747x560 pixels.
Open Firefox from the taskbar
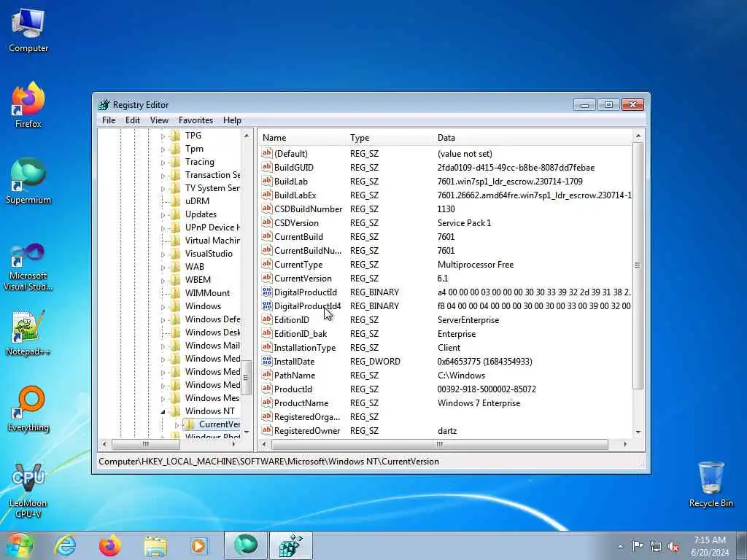click(110, 545)
